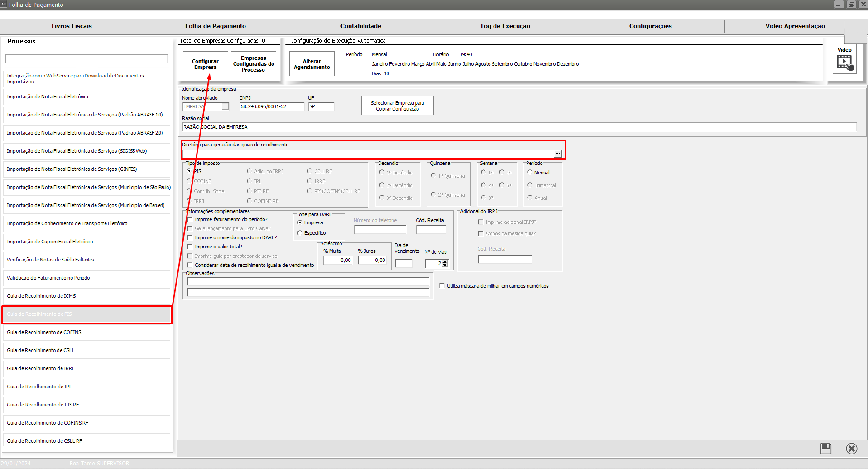This screenshot has width=868, height=469.
Task: Select Específico under Fone para DARF
Action: (299, 233)
